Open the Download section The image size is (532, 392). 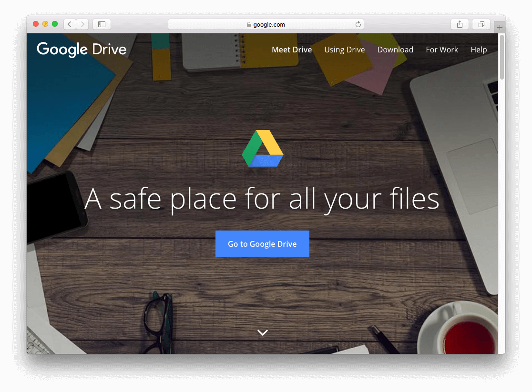coord(395,50)
